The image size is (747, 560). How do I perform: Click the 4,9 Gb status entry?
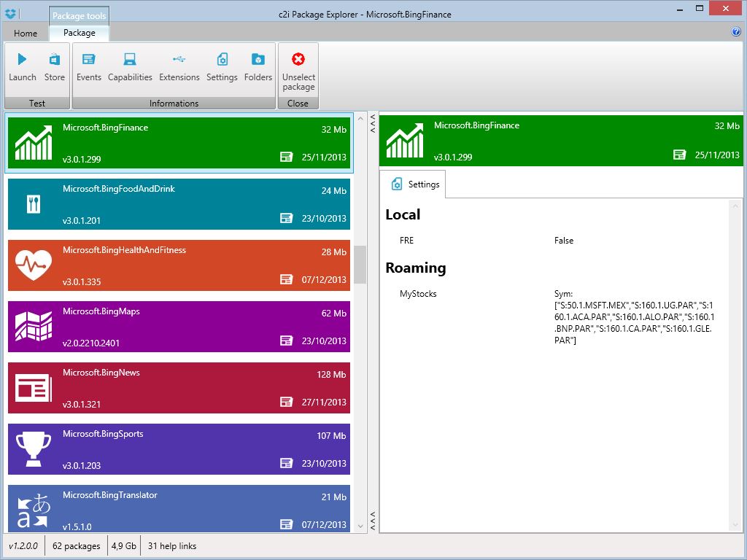coord(124,545)
